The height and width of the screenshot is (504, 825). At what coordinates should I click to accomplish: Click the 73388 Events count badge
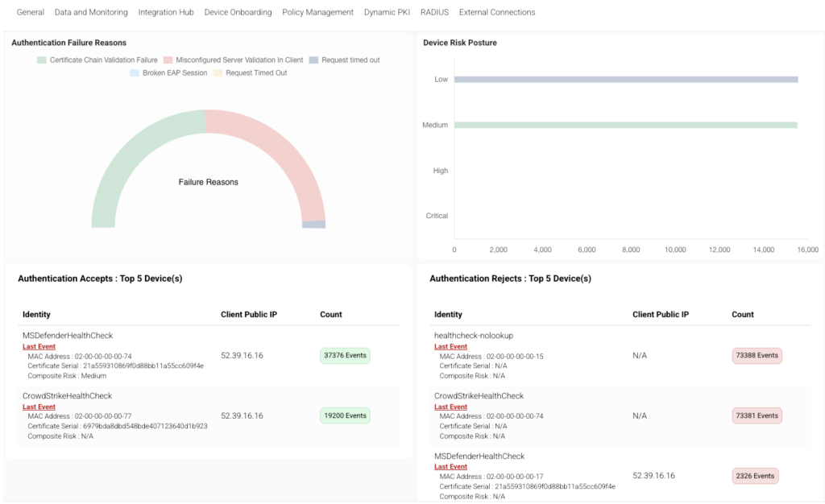point(757,356)
